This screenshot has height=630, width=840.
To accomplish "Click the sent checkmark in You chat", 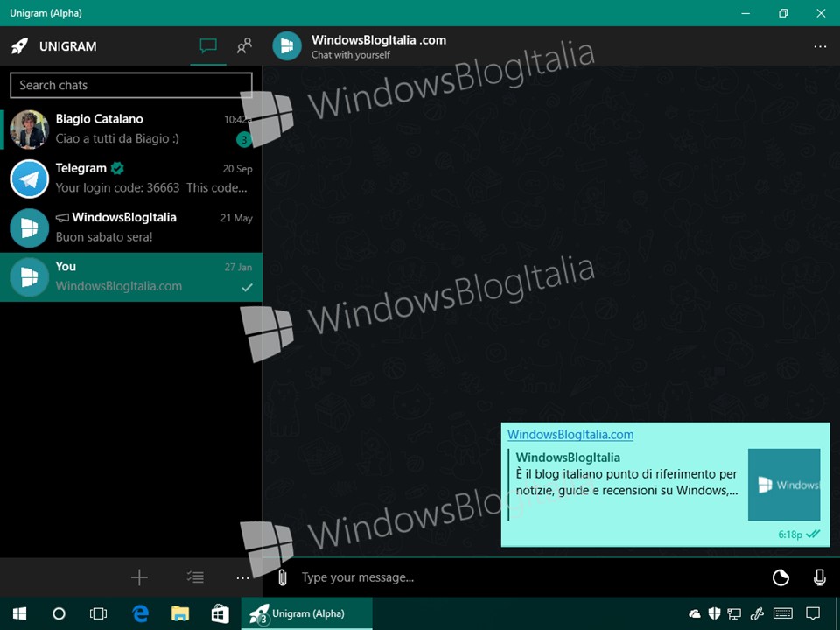I will pos(247,288).
